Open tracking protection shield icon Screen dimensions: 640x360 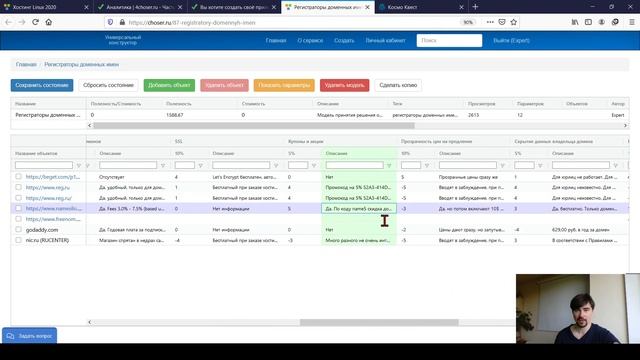(x=110, y=22)
